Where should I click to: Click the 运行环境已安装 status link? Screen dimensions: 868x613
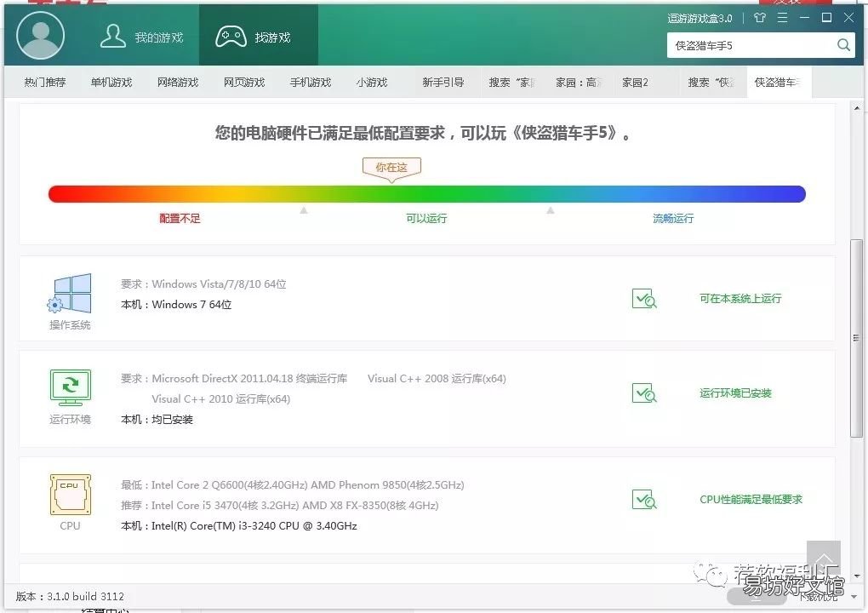(735, 393)
